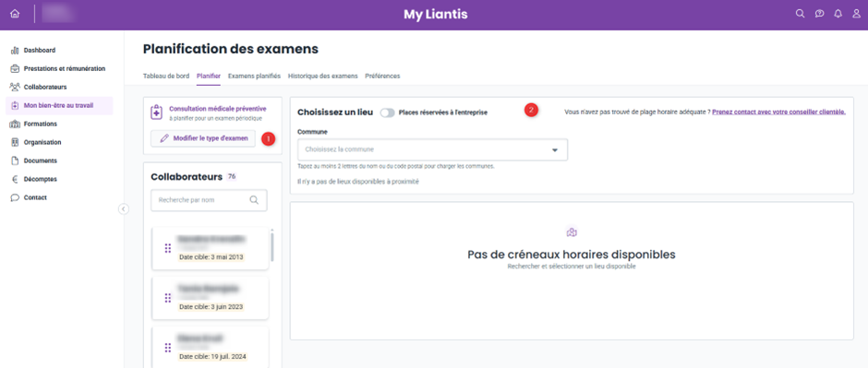Click the Collaborateurs count badge 76
The image size is (868, 368).
click(232, 176)
